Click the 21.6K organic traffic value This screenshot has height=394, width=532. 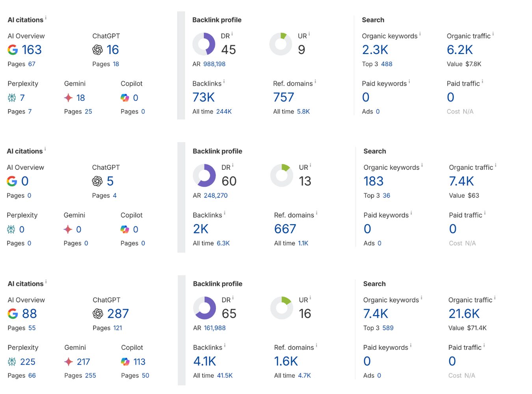tap(464, 314)
